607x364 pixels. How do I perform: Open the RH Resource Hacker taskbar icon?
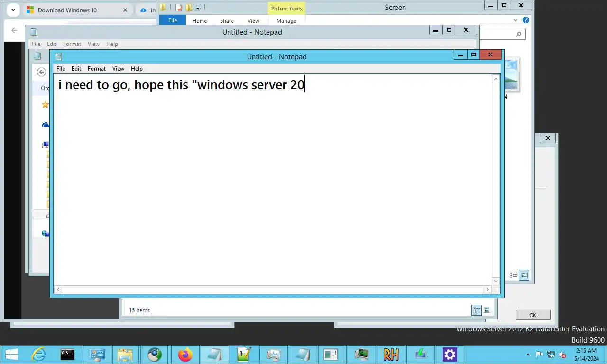(x=391, y=355)
